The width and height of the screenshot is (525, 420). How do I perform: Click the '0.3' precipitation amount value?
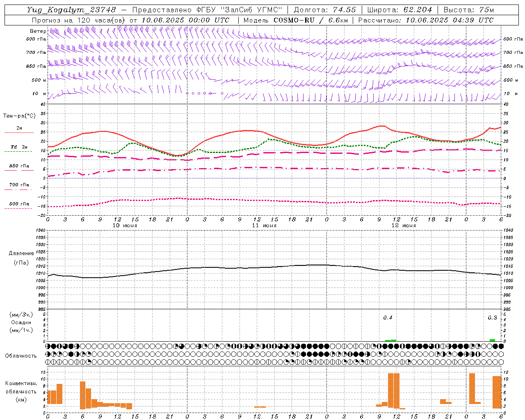[x=492, y=317]
